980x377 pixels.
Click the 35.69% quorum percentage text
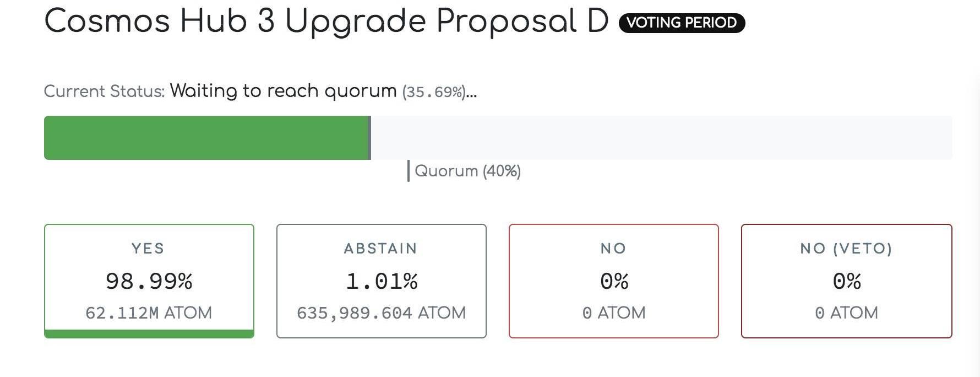tap(434, 92)
